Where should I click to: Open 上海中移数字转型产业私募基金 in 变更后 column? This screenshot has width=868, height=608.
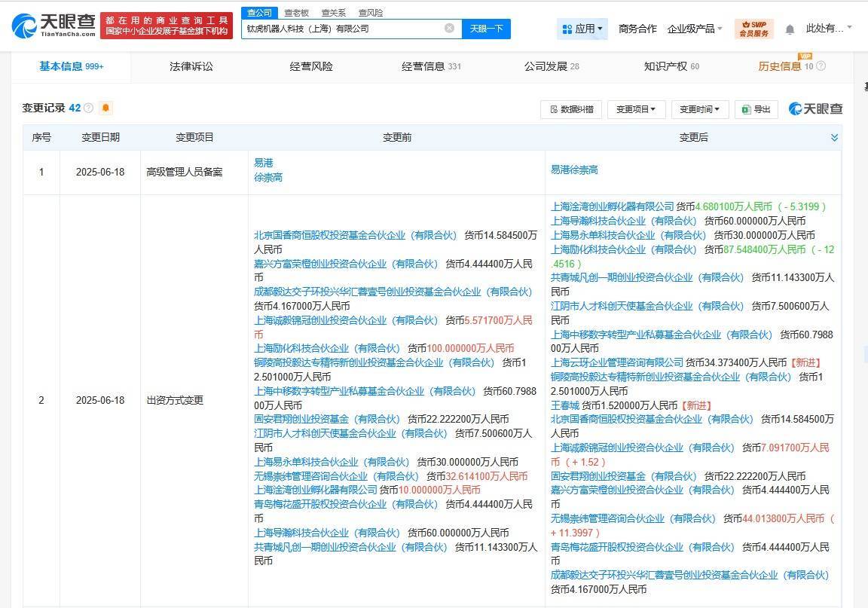pyautogui.click(x=661, y=335)
